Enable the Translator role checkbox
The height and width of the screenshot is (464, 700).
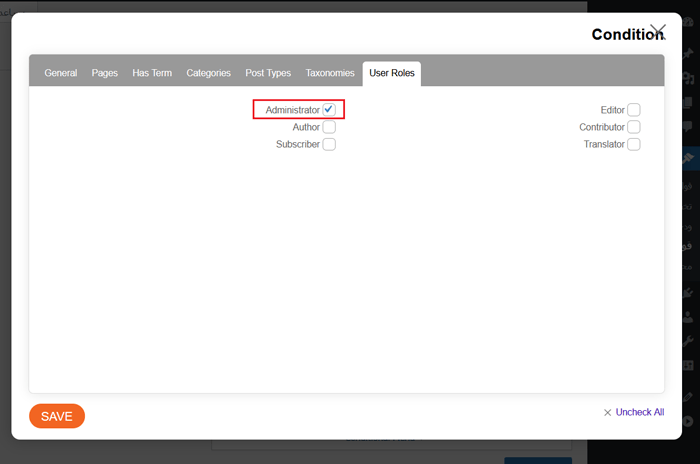pos(634,144)
